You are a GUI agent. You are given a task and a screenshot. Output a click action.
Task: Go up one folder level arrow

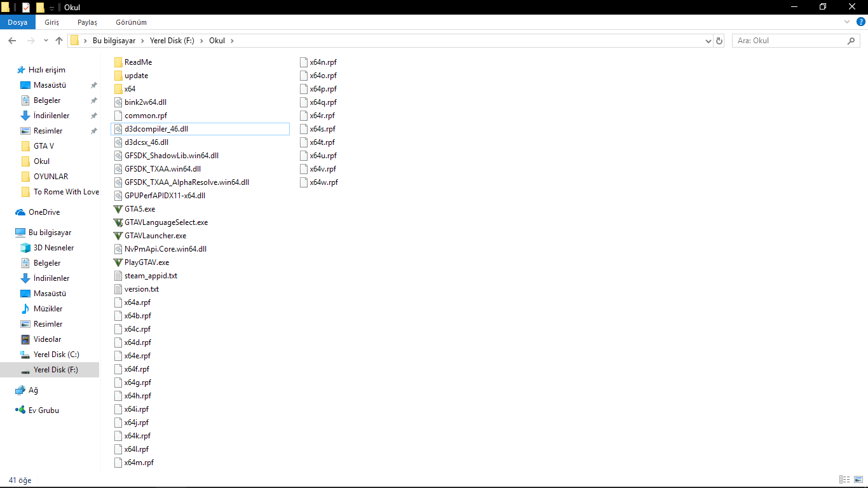coord(59,41)
